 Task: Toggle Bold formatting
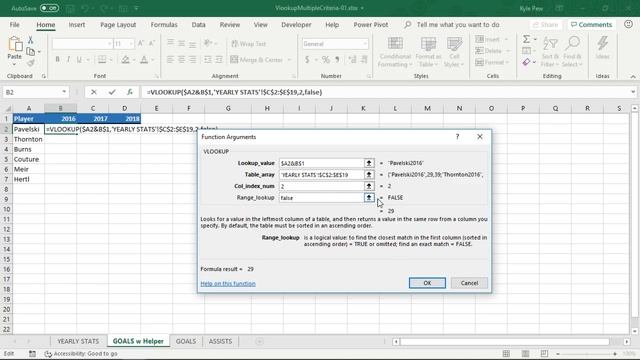point(58,60)
